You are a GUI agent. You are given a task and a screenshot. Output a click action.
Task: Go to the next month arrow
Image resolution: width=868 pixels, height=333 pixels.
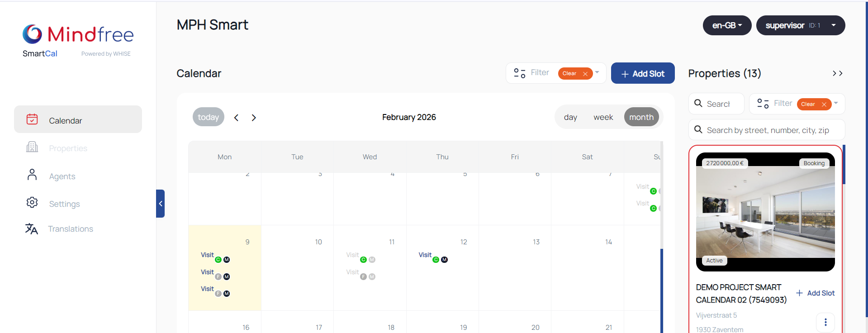coord(254,118)
